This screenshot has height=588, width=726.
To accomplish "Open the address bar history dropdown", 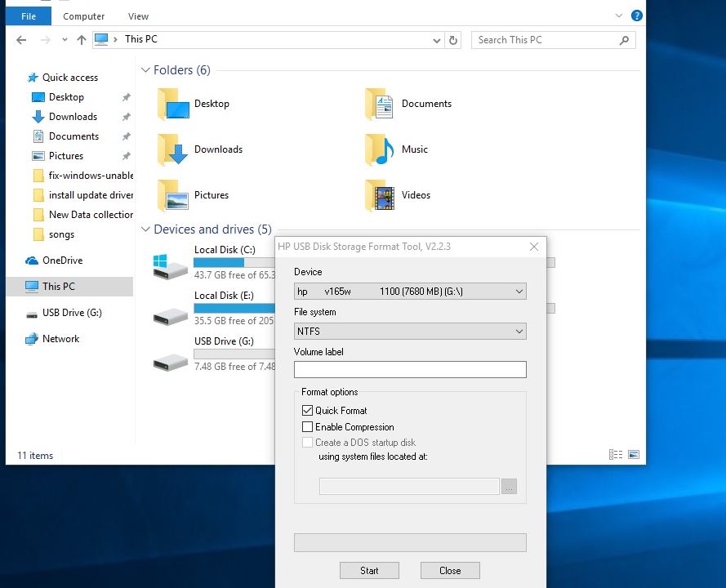I will click(436, 41).
